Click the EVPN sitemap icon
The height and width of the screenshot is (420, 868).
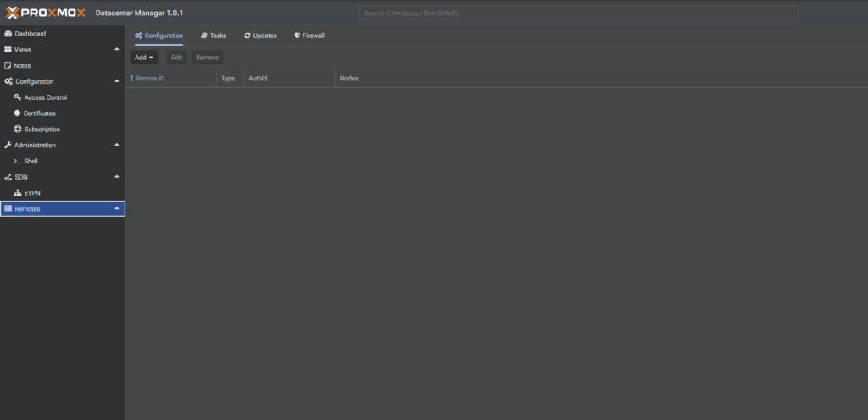point(17,193)
